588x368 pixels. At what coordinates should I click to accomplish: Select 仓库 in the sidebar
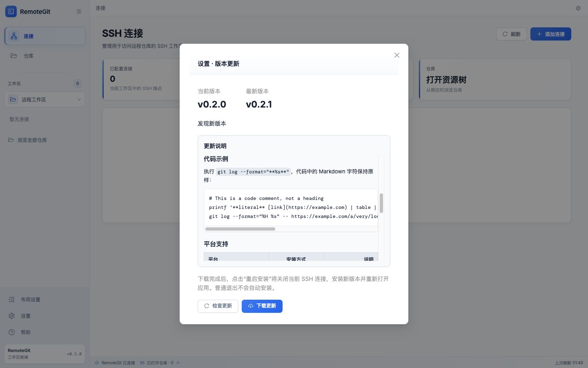[45, 56]
